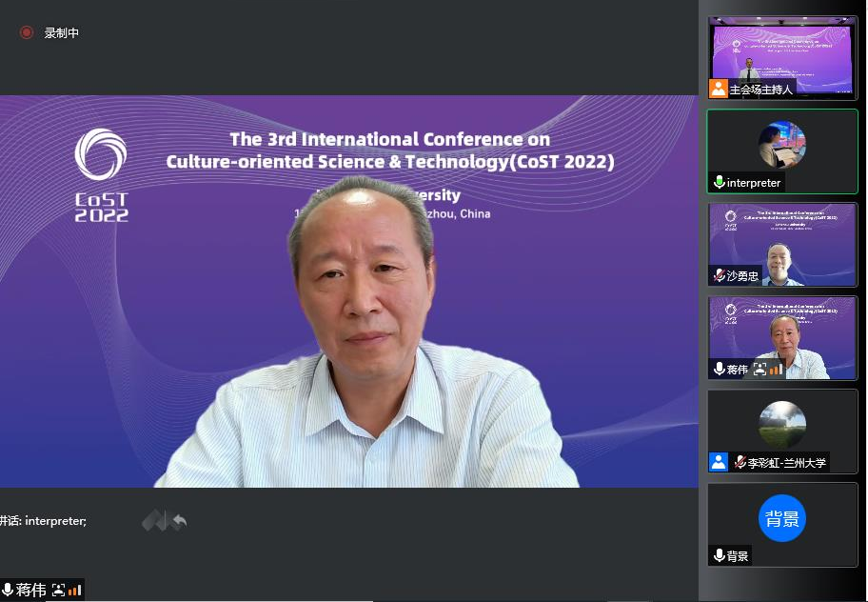
Task: Click the microphone icon beside 蒋伟 in sidebar
Action: pyautogui.click(x=720, y=369)
